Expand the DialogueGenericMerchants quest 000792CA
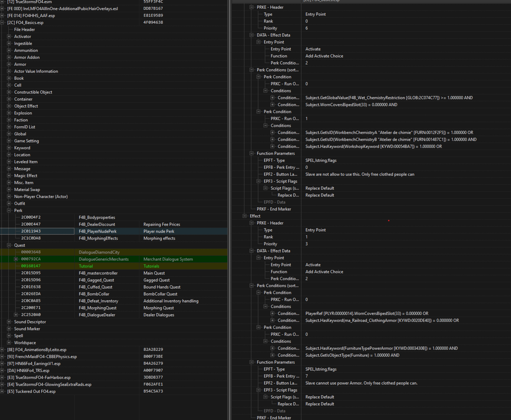This screenshot has height=420, width=511. coord(16,259)
